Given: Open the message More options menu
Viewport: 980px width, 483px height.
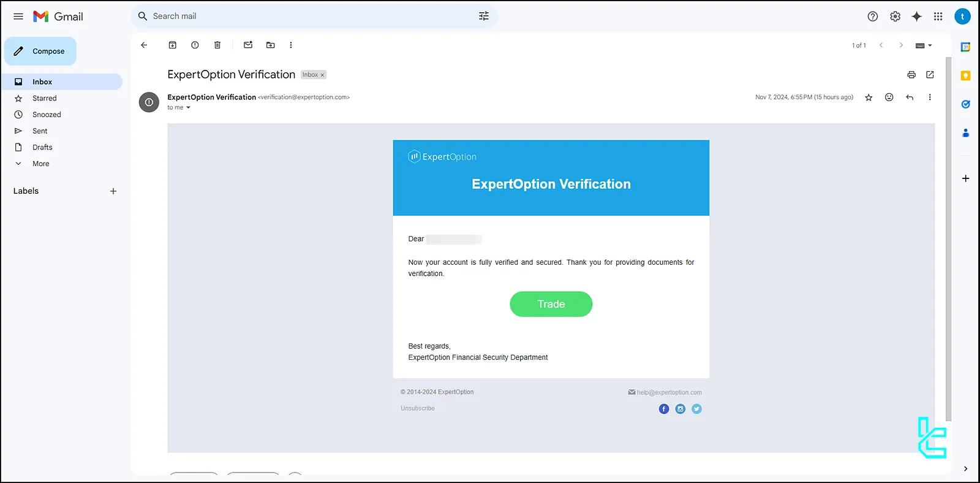Looking at the screenshot, I should [x=930, y=97].
